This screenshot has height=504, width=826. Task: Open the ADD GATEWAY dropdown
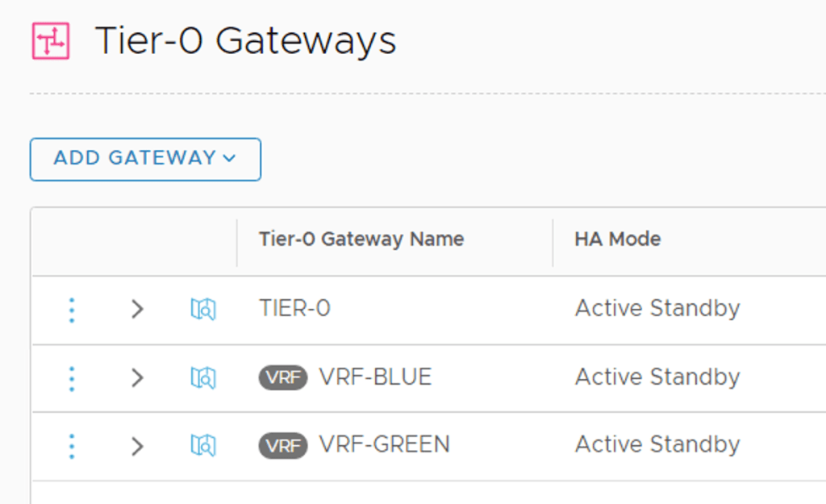coord(144,159)
